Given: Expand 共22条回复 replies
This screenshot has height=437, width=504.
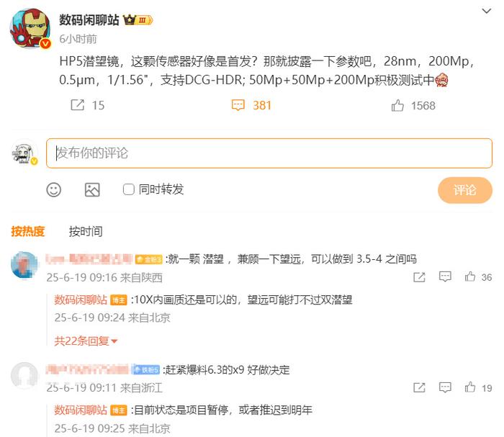Looking at the screenshot, I should pos(86,341).
